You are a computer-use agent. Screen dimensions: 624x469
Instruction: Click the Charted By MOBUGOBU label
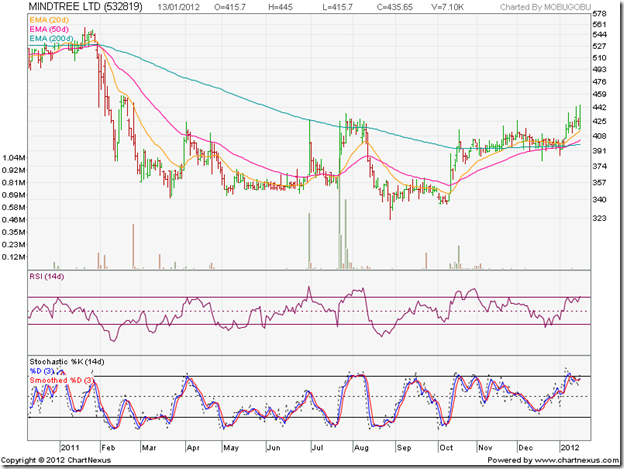pyautogui.click(x=545, y=7)
